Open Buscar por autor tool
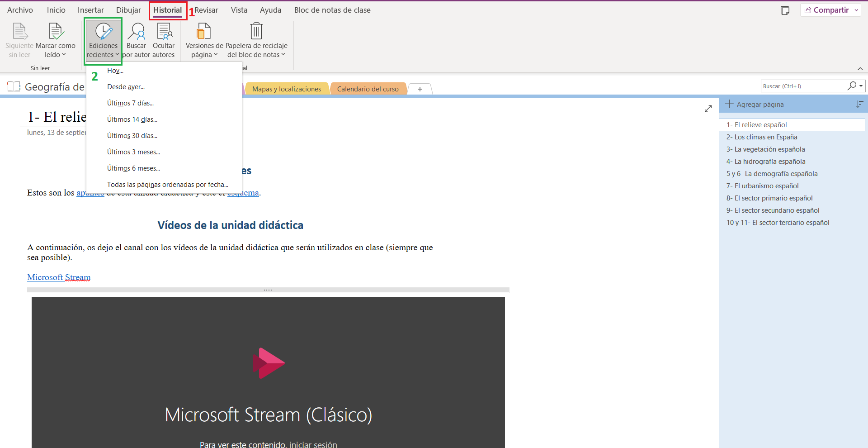The width and height of the screenshot is (868, 448). (136, 41)
